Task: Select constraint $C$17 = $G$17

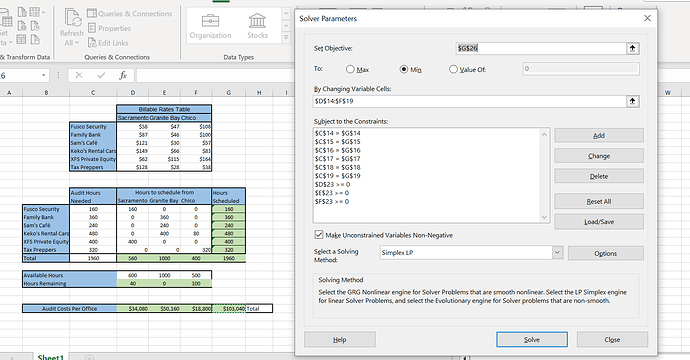Action: coord(338,158)
